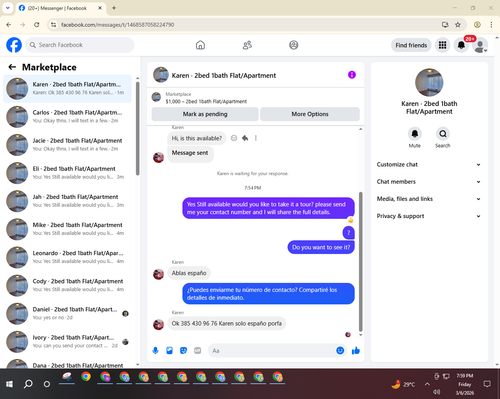Click the Find friends button
500x399 pixels.
(x=411, y=45)
